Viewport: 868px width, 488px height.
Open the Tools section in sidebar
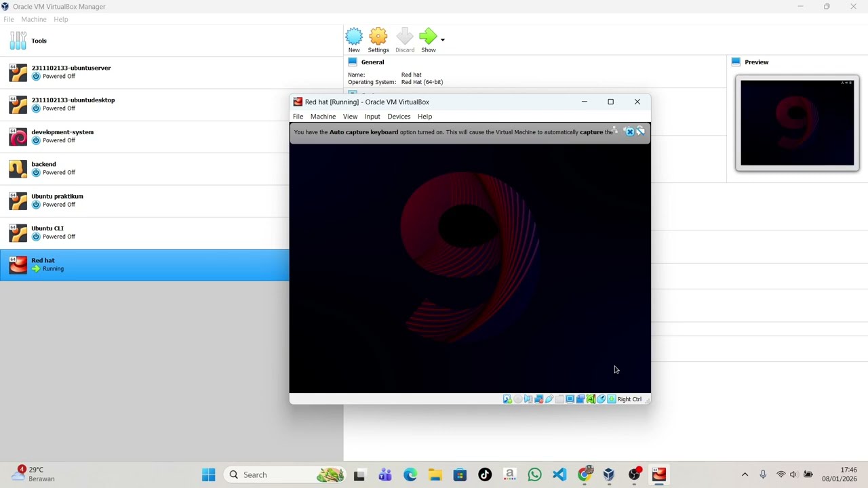click(x=39, y=41)
